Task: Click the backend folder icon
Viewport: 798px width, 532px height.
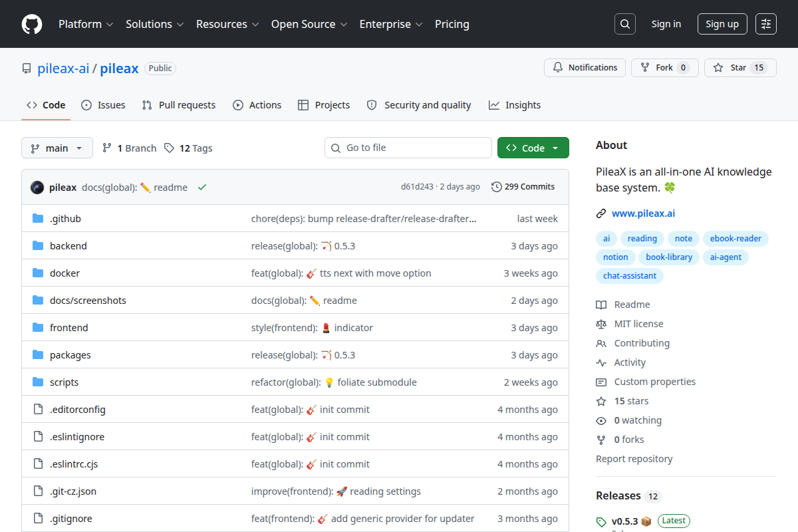Action: (x=38, y=246)
